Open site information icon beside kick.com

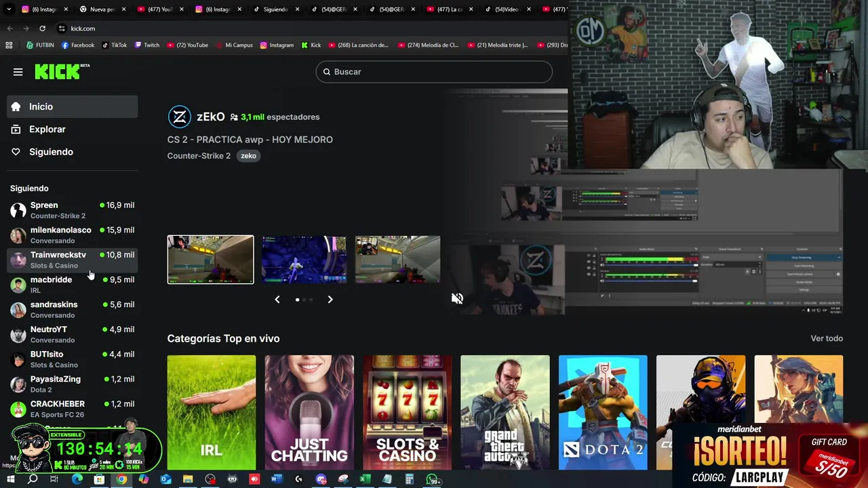[62, 28]
